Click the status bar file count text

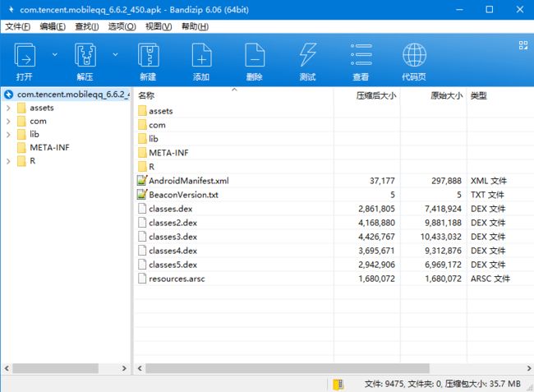pyautogui.click(x=442, y=384)
